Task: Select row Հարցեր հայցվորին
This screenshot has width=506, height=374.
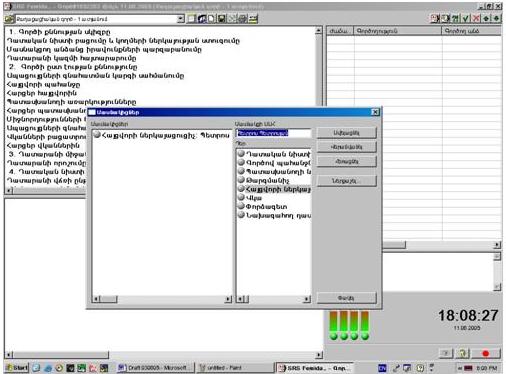Action: [x=42, y=93]
